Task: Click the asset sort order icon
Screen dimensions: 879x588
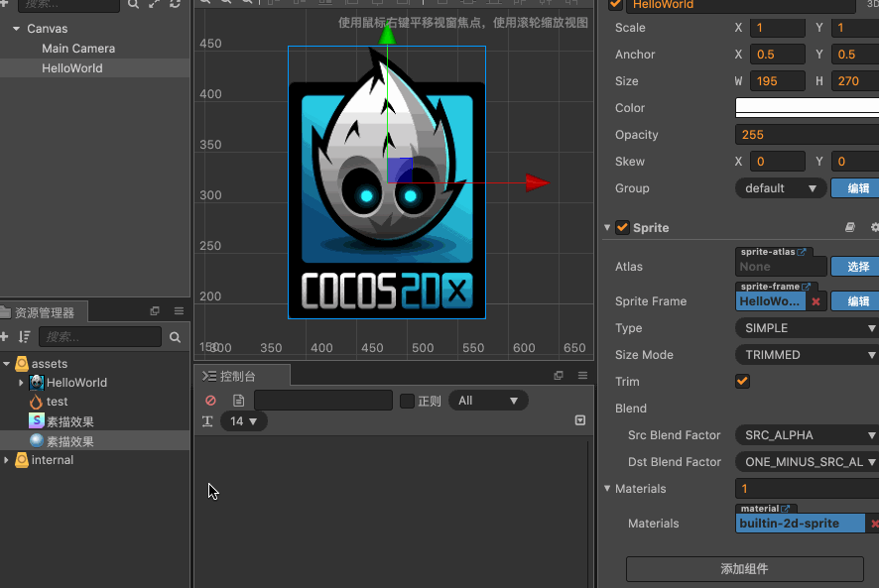Action: [x=24, y=336]
